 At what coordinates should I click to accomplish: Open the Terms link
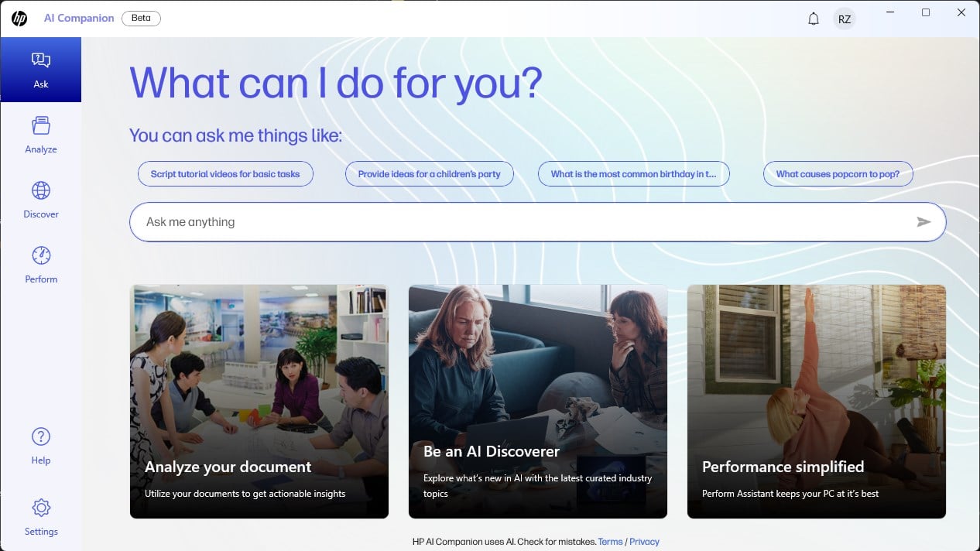click(x=610, y=542)
